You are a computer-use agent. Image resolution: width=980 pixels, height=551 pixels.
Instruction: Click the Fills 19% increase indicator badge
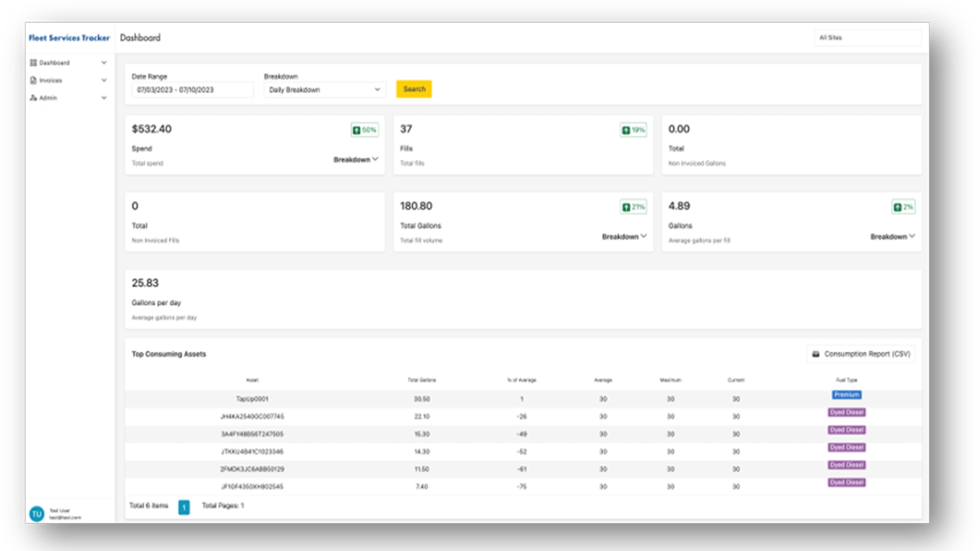tap(633, 130)
